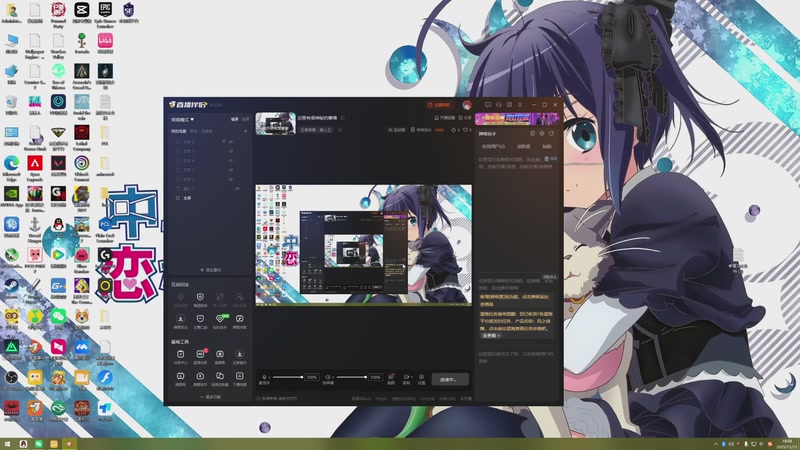Switch to the 竖屏 portrait tab
Viewport: 800px width, 450px height.
point(245,119)
